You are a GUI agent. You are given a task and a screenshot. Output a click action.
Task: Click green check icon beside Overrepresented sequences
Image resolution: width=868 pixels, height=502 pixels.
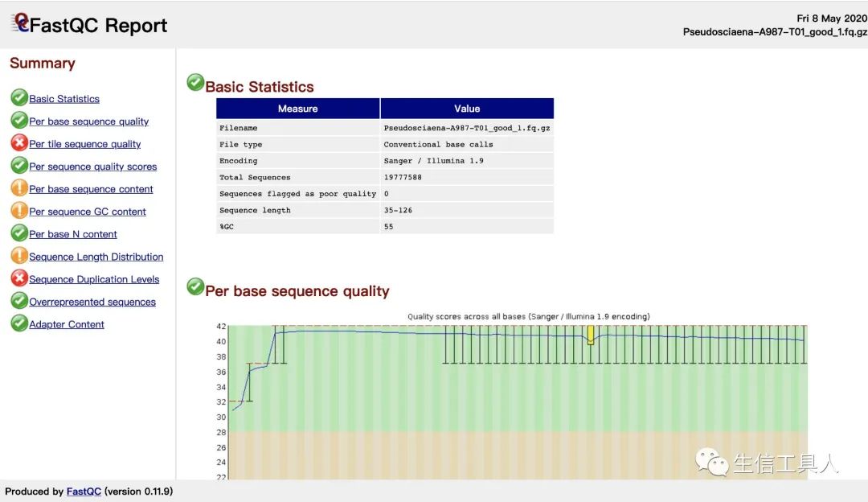[x=18, y=300]
